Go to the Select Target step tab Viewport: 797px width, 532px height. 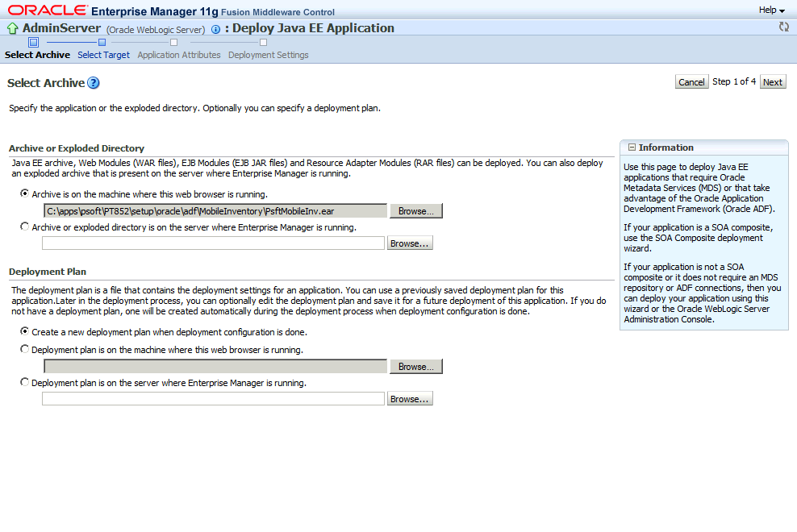coord(103,55)
